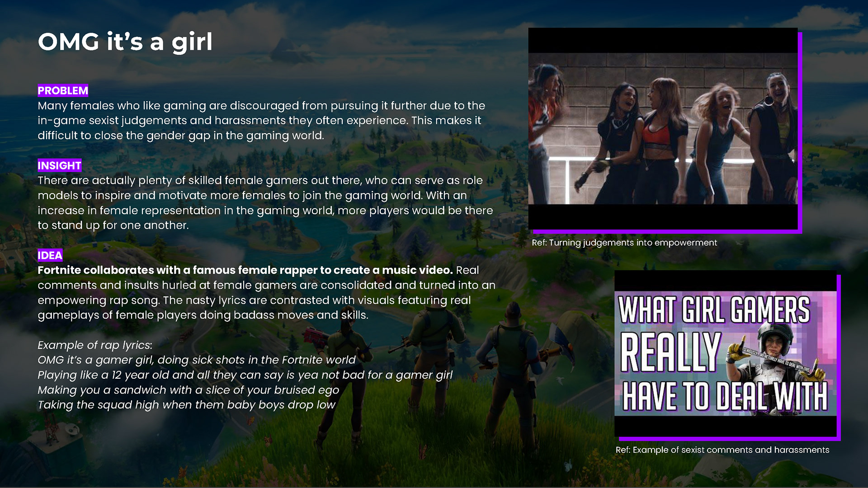The image size is (868, 488).
Task: Click the music video reference thumbnail with dancers
Action: (x=663, y=129)
